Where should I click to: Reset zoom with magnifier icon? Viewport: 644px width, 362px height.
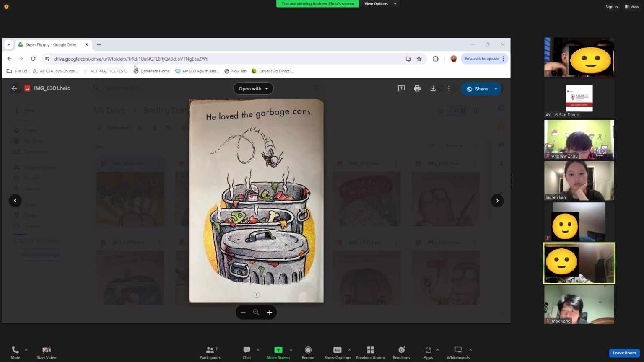click(x=256, y=313)
